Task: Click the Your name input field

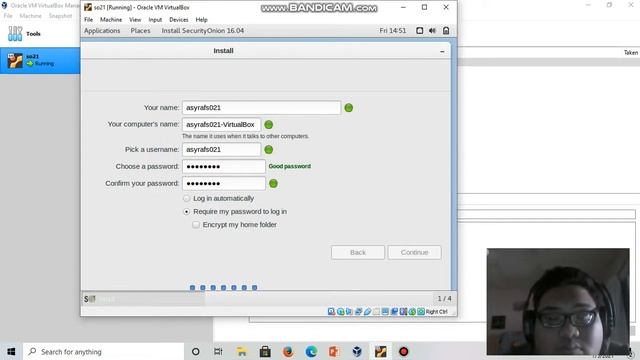Action: pyautogui.click(x=261, y=108)
